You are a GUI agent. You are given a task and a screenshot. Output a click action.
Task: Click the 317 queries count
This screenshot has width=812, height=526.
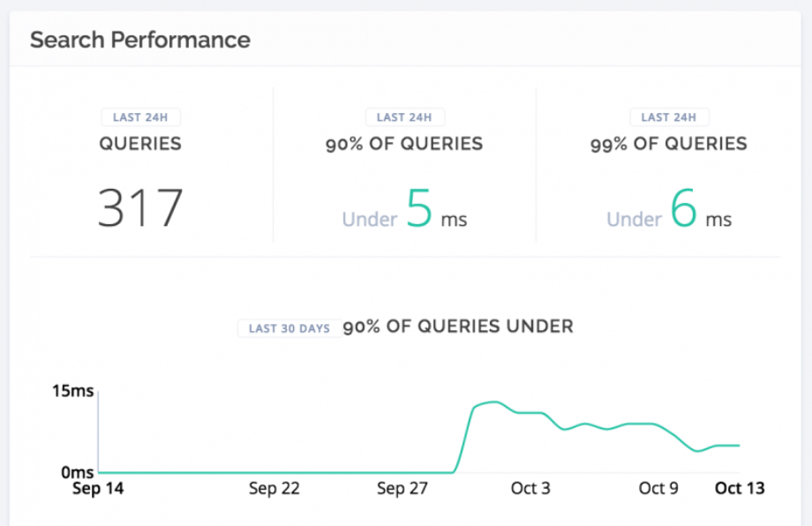pos(140,207)
